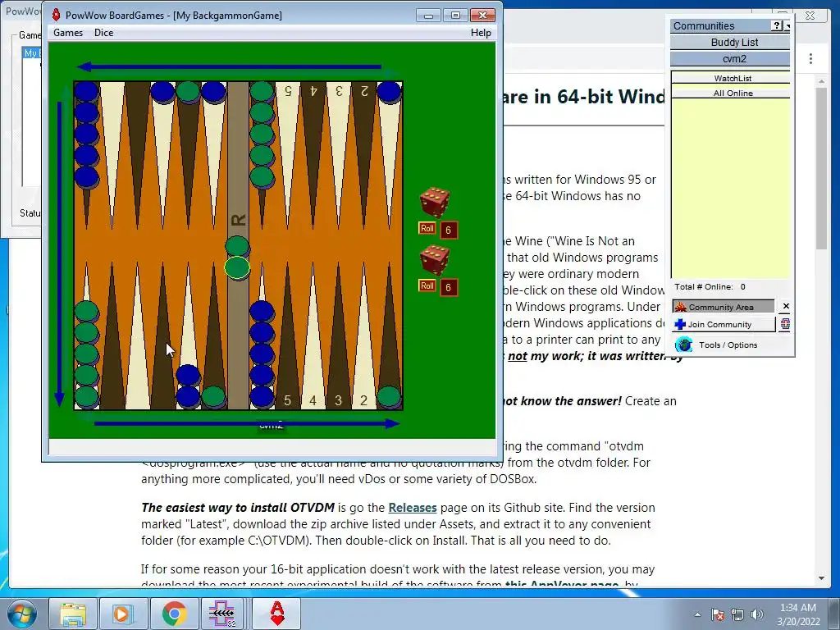The width and height of the screenshot is (840, 630).
Task: Click the upper Roll button
Action: click(427, 228)
